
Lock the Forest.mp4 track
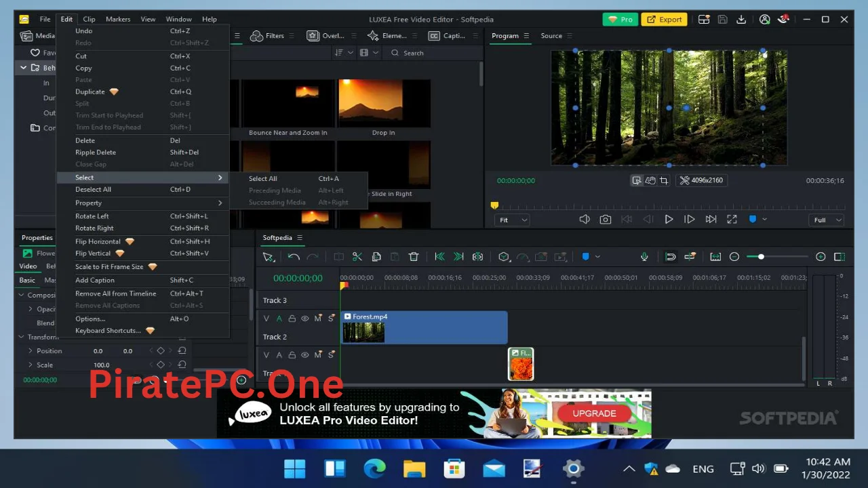pyautogui.click(x=292, y=319)
